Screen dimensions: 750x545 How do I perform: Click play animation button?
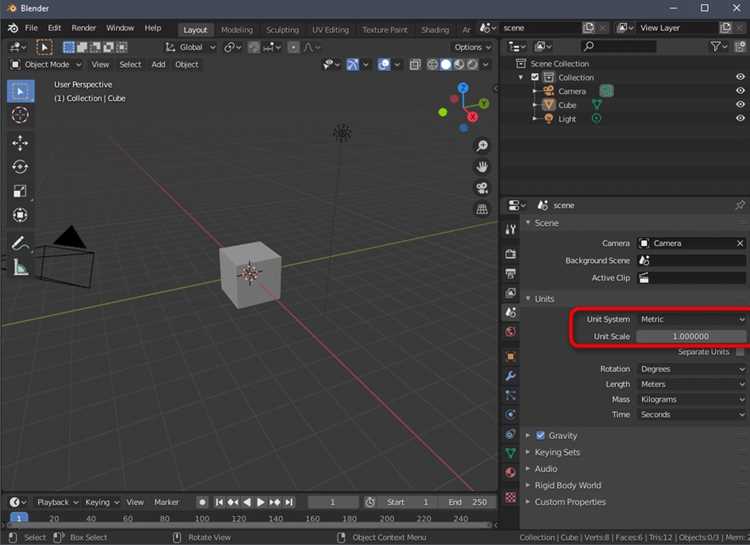(x=261, y=502)
